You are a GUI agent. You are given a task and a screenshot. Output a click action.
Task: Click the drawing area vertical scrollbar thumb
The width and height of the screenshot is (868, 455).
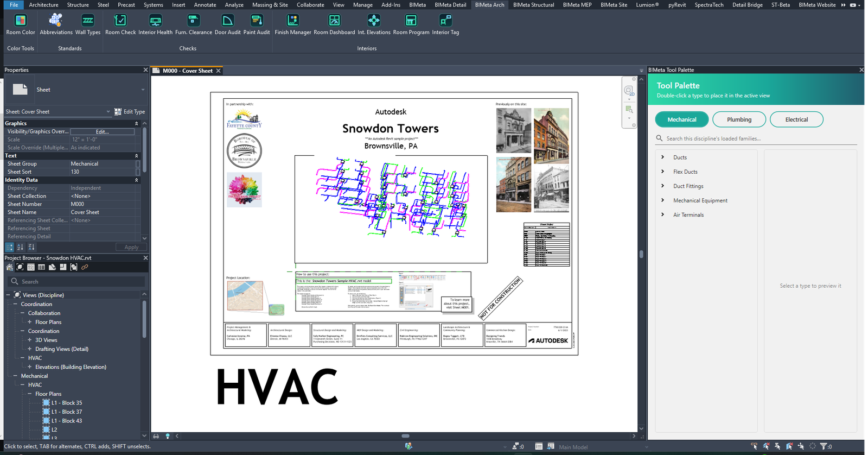[x=641, y=254]
